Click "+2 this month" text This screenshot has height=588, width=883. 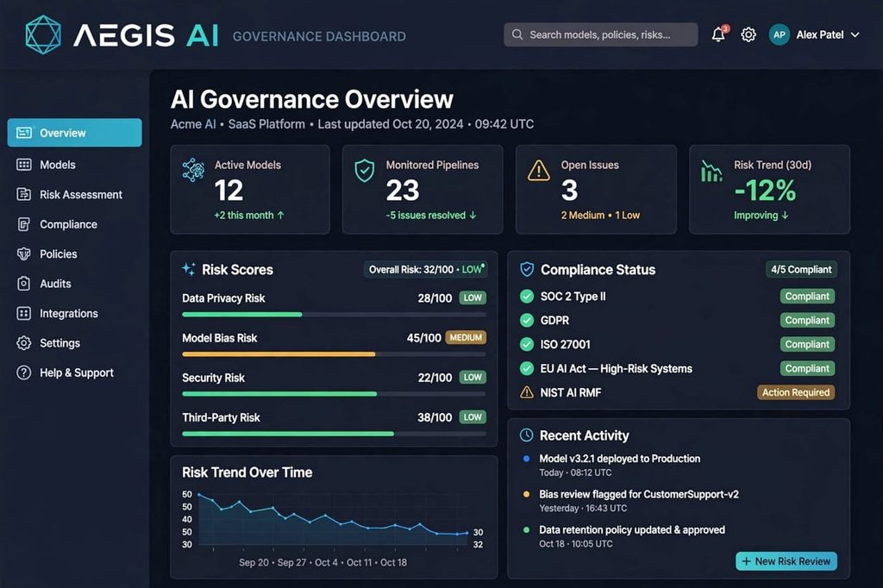249,216
